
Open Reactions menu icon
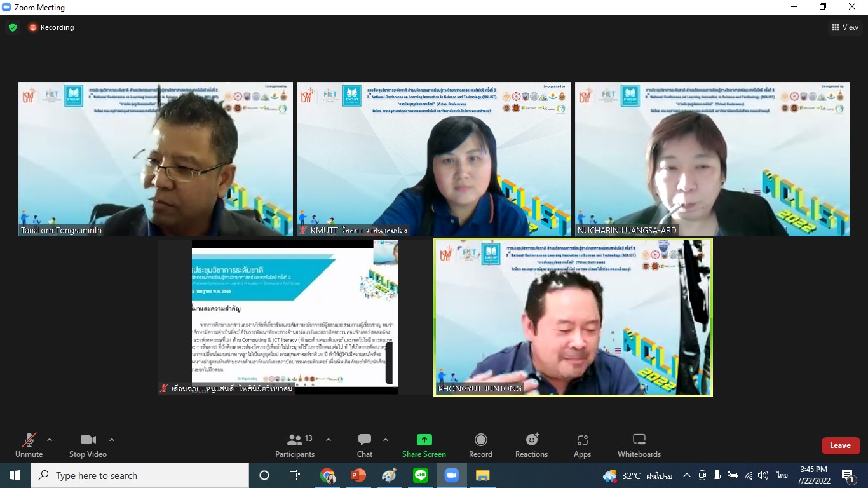(531, 440)
